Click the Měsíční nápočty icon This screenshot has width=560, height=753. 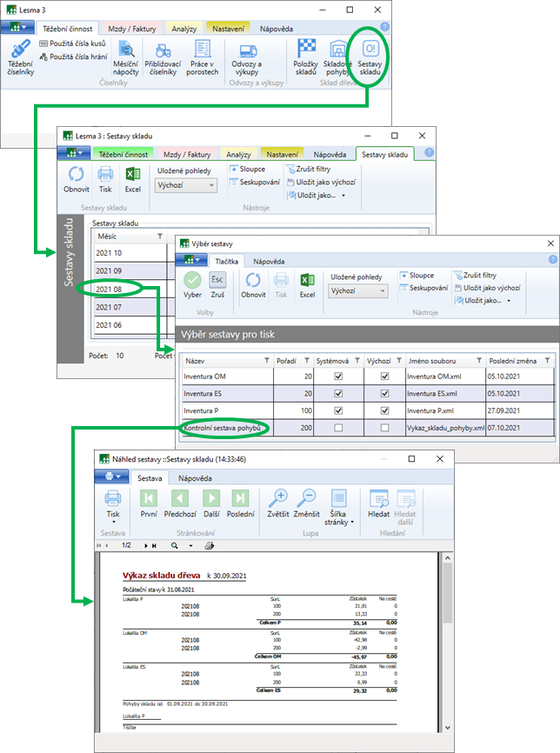[x=125, y=58]
